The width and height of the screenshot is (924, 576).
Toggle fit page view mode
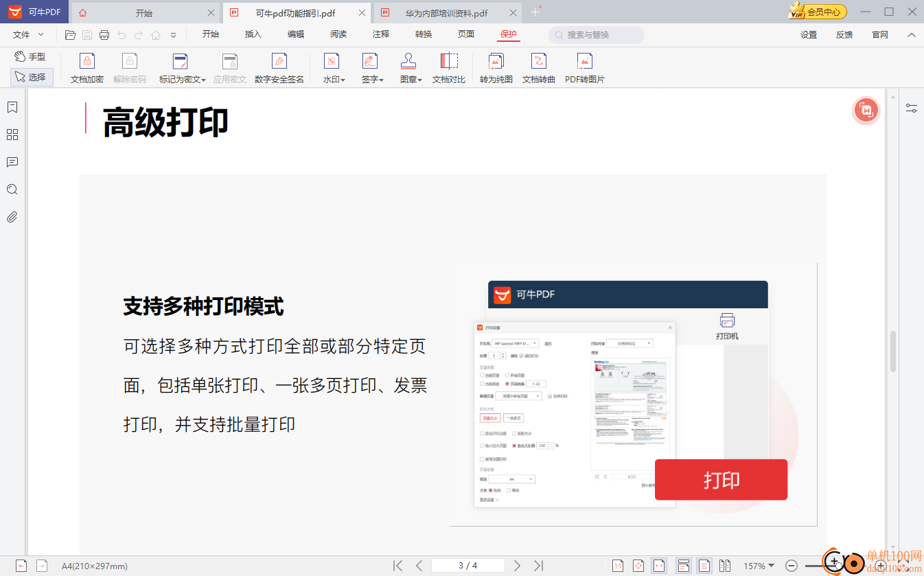pyautogui.click(x=638, y=566)
